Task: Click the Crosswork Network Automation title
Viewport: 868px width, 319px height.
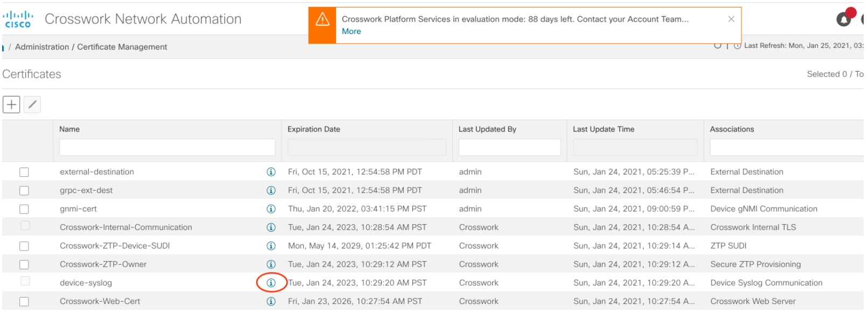Action: [143, 19]
